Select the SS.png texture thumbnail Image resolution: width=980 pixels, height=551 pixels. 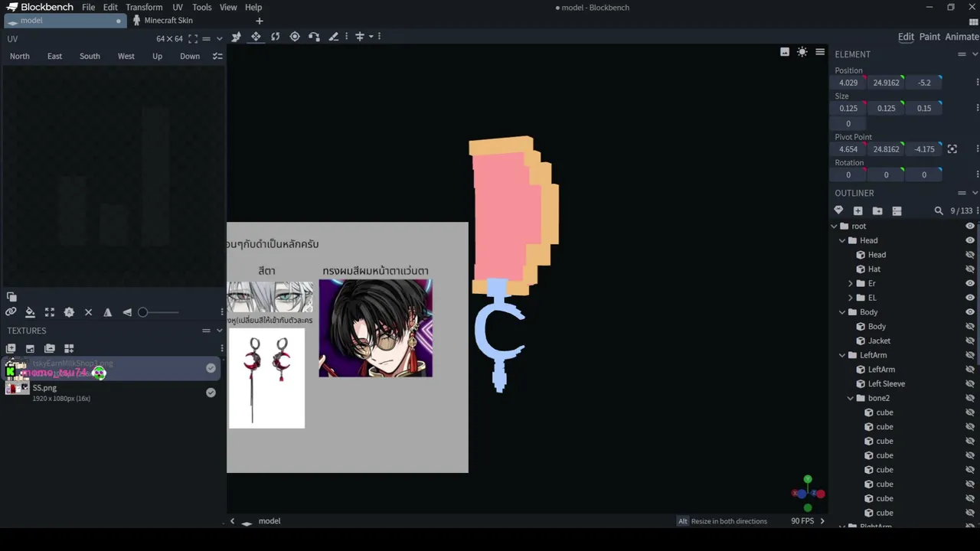[17, 388]
